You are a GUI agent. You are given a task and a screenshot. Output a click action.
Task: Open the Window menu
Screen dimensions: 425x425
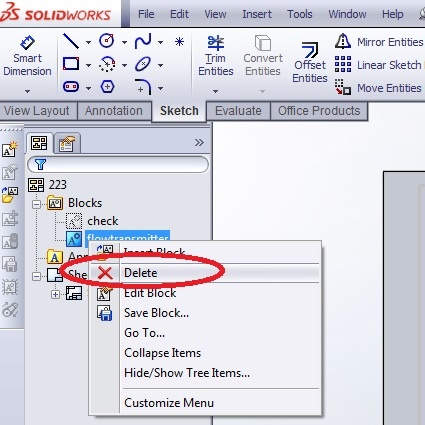pos(347,14)
